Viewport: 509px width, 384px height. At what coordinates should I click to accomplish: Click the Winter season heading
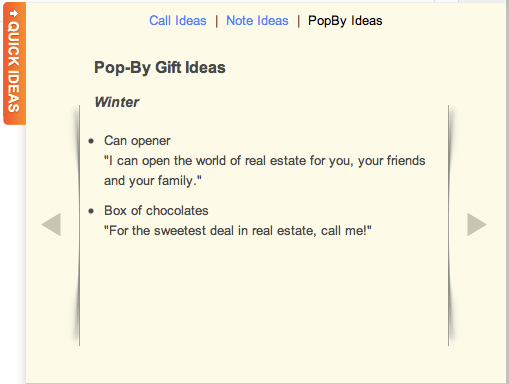(x=117, y=102)
